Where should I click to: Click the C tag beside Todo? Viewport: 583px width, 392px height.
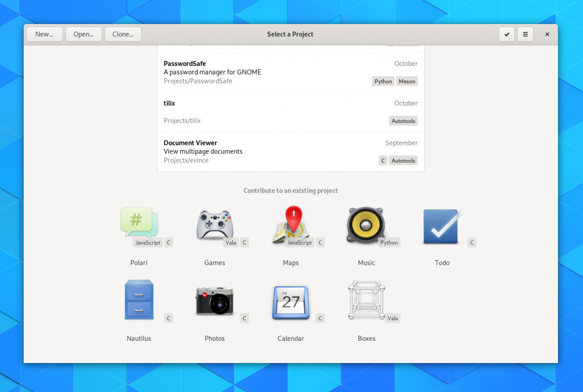[x=472, y=242]
